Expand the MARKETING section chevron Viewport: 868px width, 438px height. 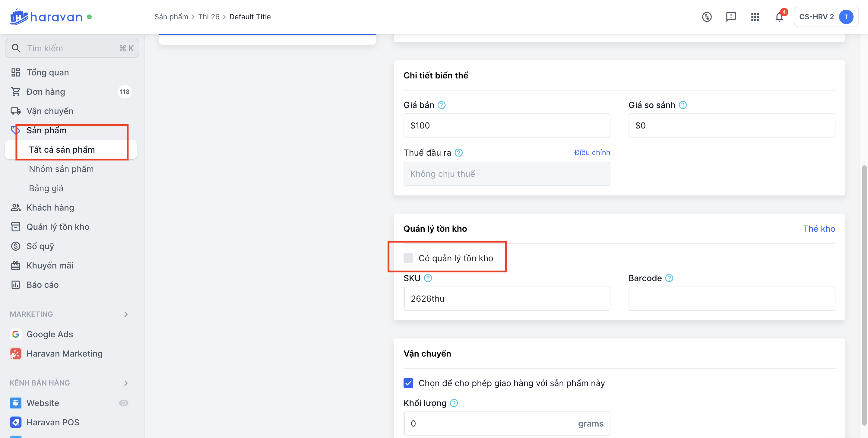tap(126, 314)
